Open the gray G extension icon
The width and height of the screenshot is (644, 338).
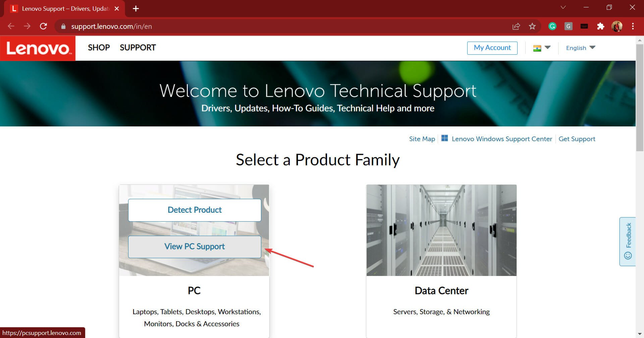coord(568,26)
